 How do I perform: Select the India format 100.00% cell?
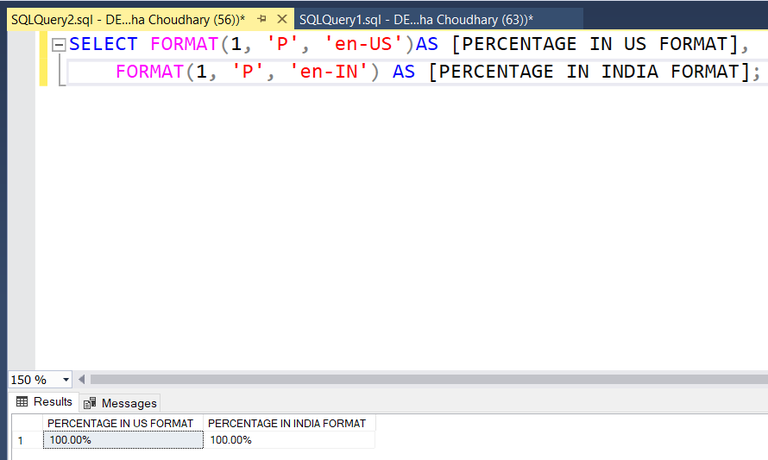[x=289, y=440]
